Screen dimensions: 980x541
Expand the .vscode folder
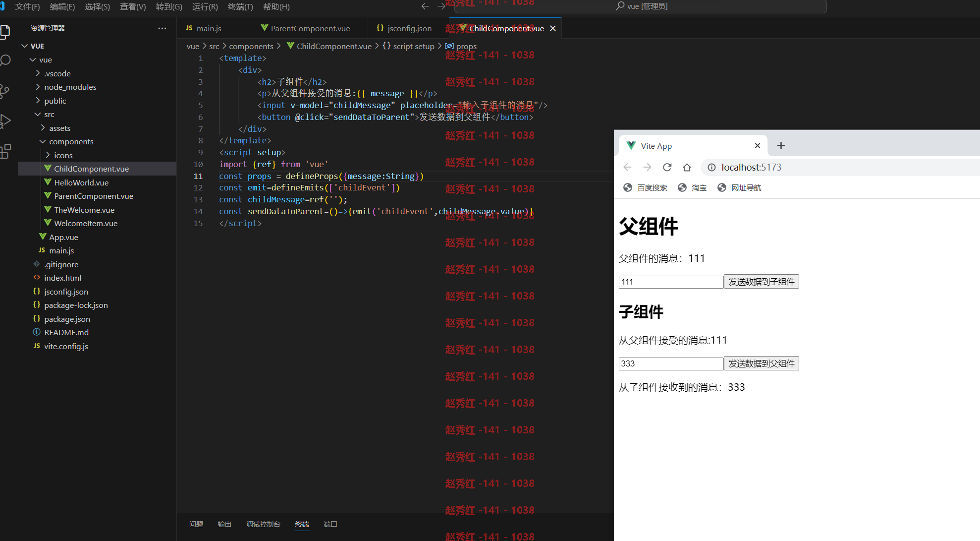pyautogui.click(x=38, y=73)
